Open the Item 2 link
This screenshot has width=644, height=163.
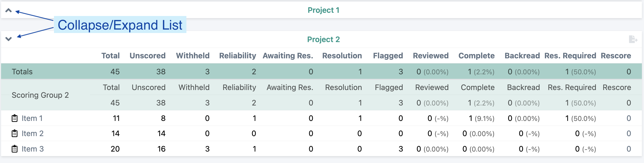coord(32,133)
